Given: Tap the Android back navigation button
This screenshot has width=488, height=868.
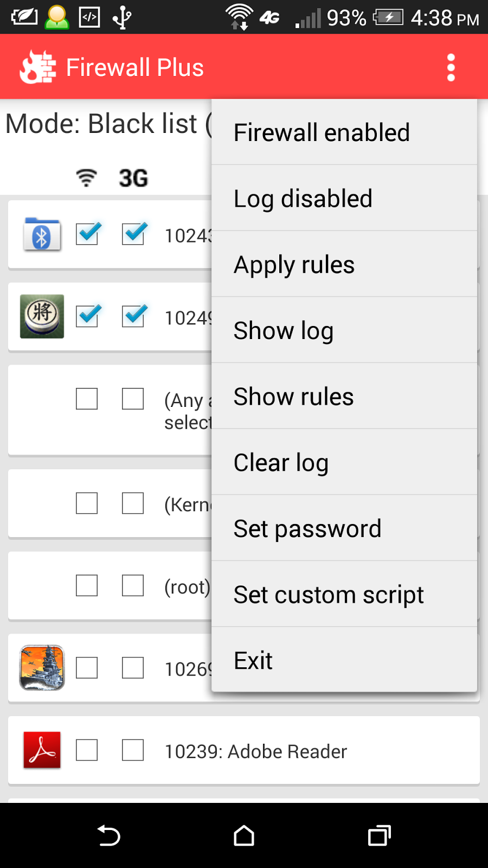Looking at the screenshot, I should (108, 835).
